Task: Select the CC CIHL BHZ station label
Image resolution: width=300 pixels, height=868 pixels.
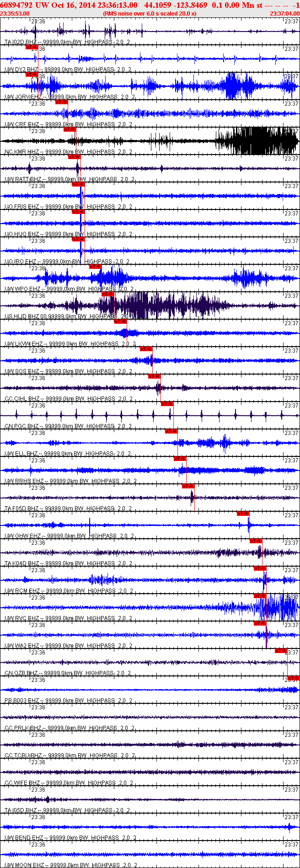Action: pos(67,399)
